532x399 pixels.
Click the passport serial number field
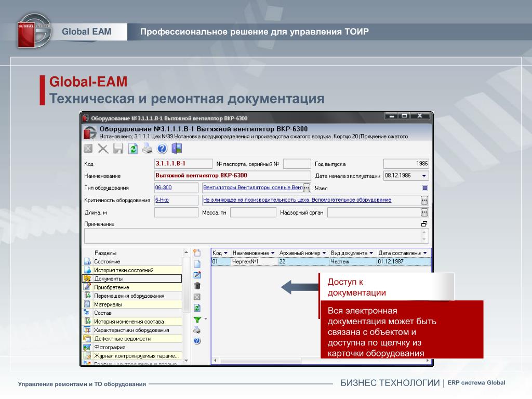(297, 164)
